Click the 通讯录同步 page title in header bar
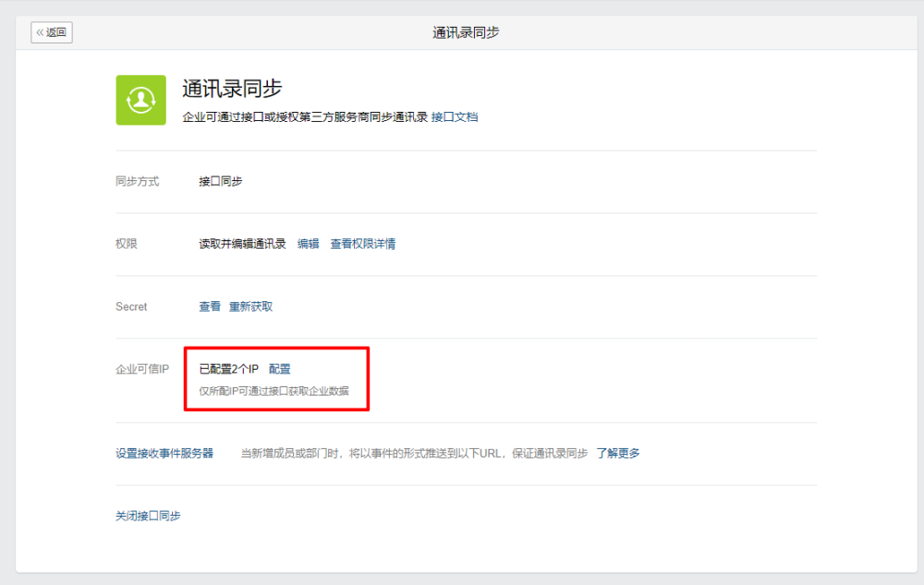 click(466, 32)
